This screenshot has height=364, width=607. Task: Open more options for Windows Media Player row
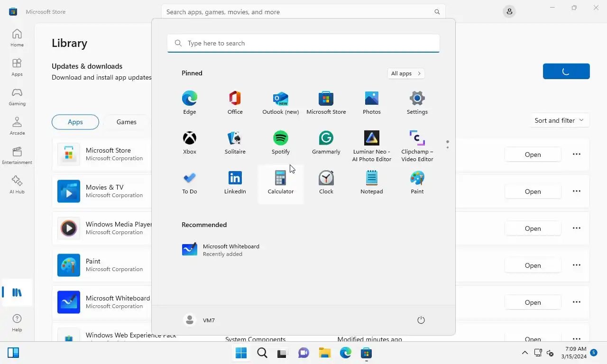pyautogui.click(x=577, y=228)
